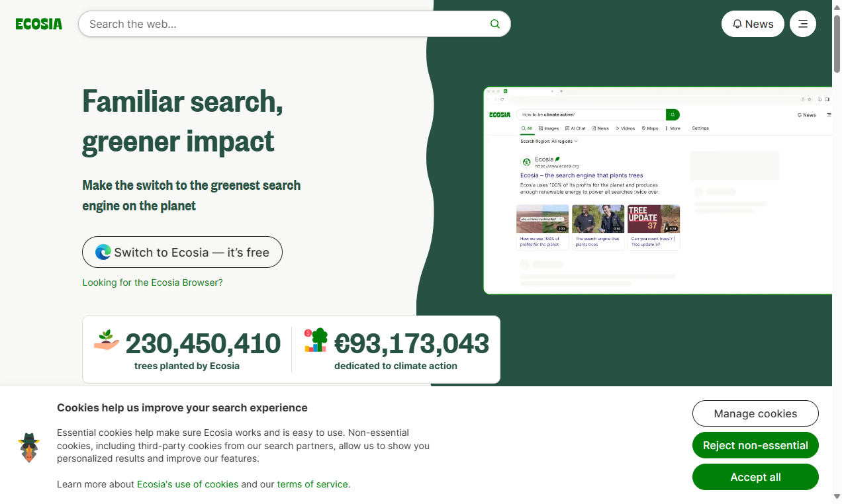The width and height of the screenshot is (842, 504).
Task: Click the Maps pin icon in the preview
Action: pos(643,128)
